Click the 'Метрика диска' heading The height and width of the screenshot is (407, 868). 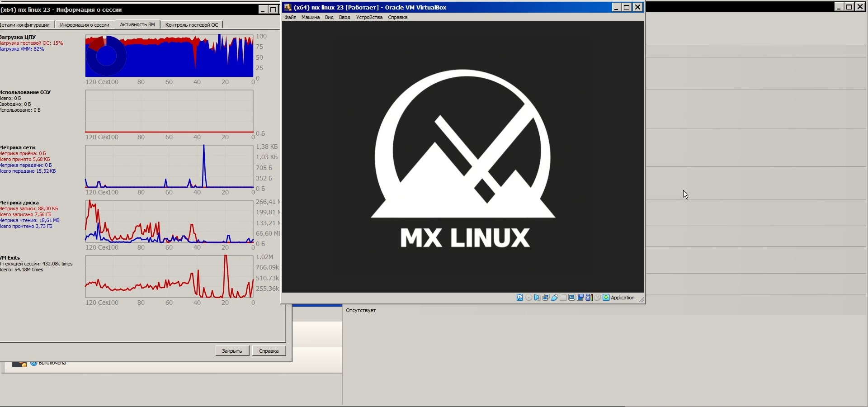(19, 203)
